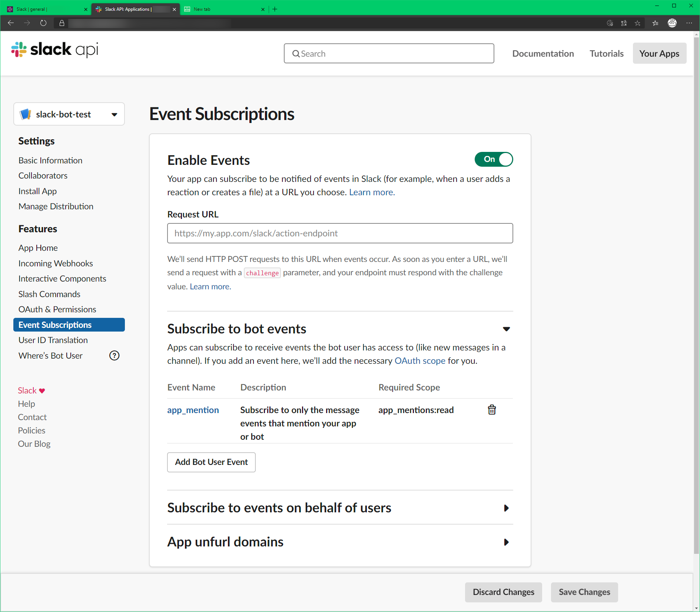Open the favorites list icon

click(x=655, y=23)
